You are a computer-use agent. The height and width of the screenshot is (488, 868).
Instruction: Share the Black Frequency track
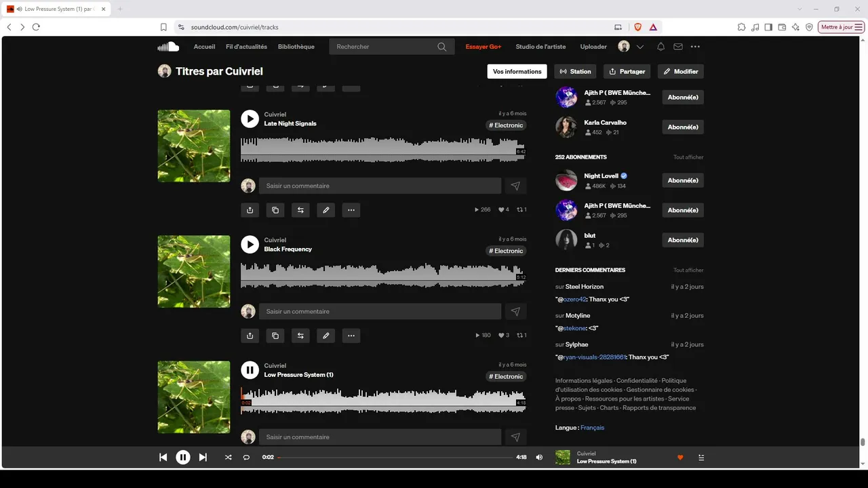250,335
